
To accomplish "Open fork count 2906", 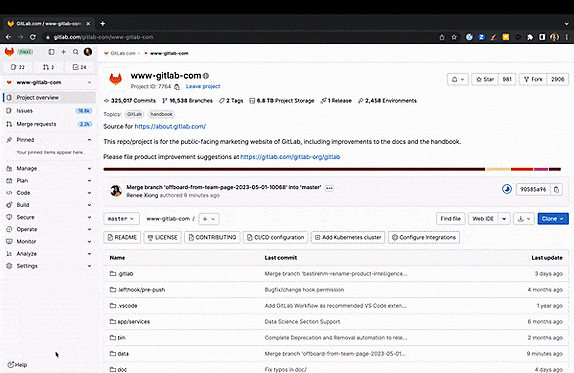I will [558, 79].
